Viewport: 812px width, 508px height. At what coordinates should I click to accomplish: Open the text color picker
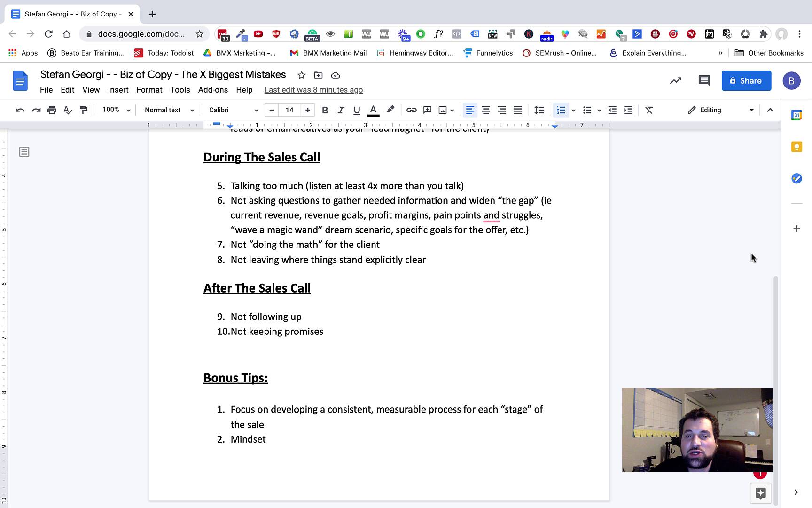point(373,110)
